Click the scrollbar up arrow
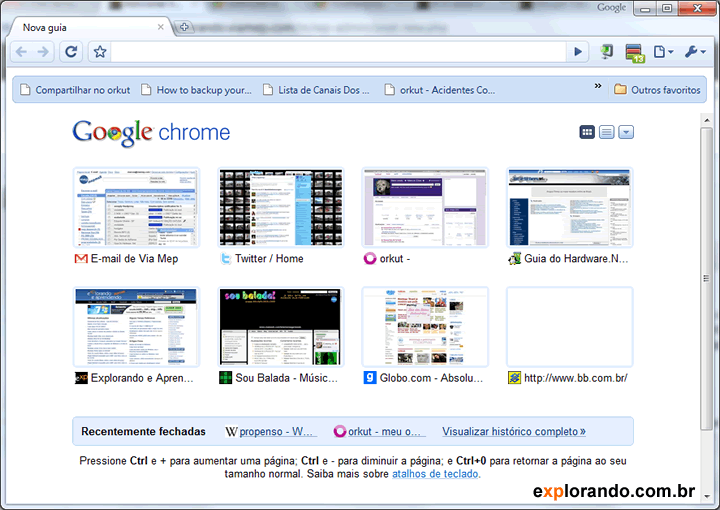Screen dimensions: 720x510 [x=707, y=120]
